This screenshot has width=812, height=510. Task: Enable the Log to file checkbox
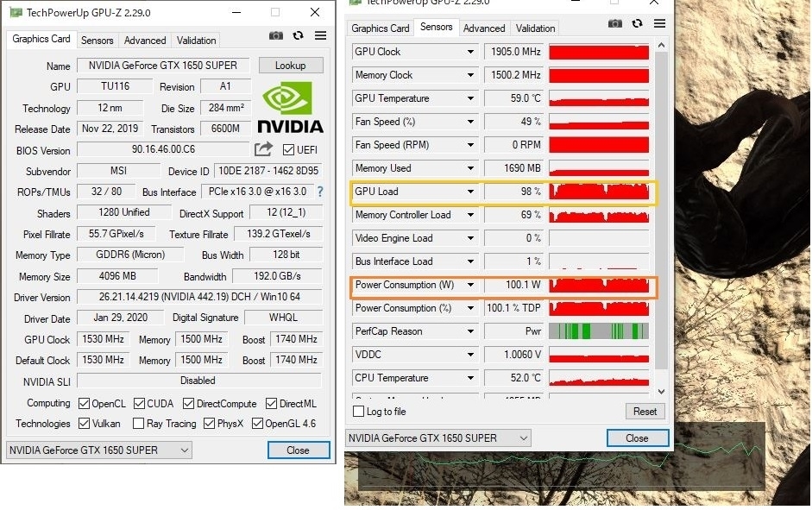[358, 412]
